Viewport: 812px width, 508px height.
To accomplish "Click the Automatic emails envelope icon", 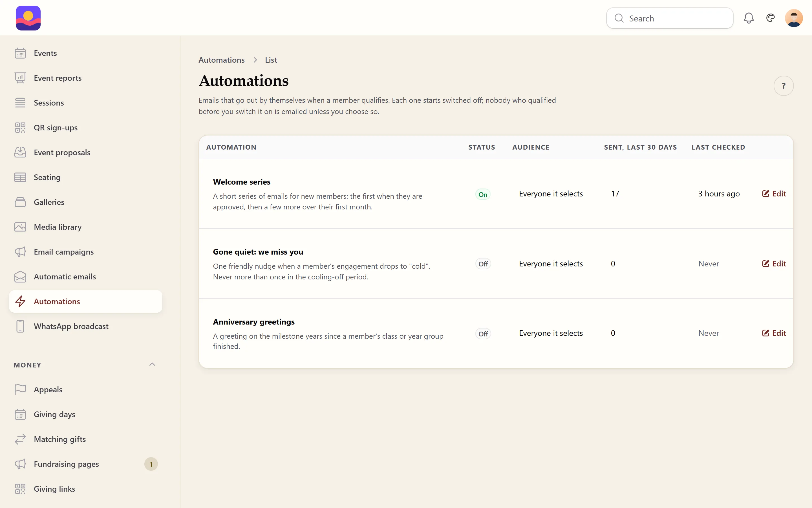I will click(20, 277).
